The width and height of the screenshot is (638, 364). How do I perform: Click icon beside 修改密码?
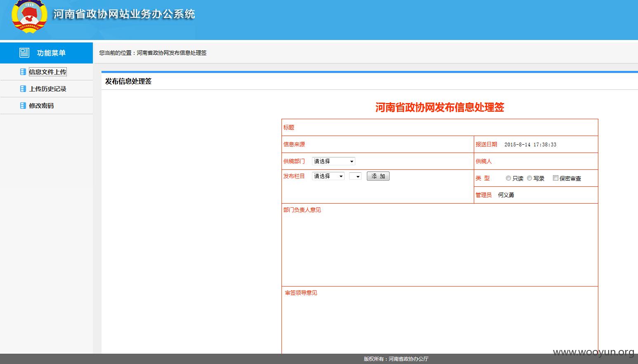pyautogui.click(x=23, y=106)
